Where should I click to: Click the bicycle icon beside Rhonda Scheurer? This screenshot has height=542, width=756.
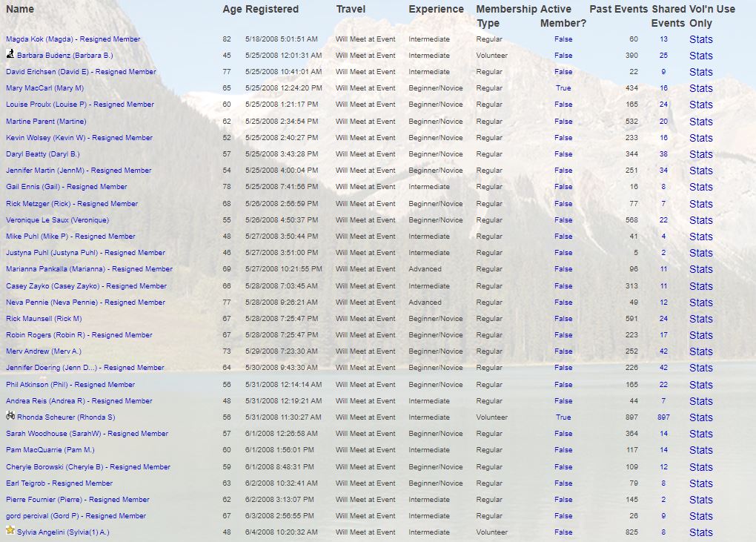click(x=10, y=416)
